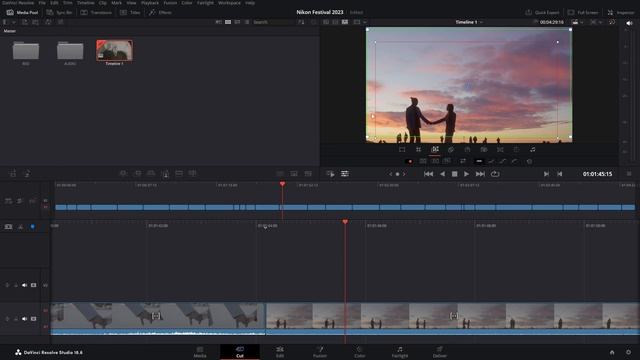Switch to the Color page
640x360 pixels.
[360, 352]
